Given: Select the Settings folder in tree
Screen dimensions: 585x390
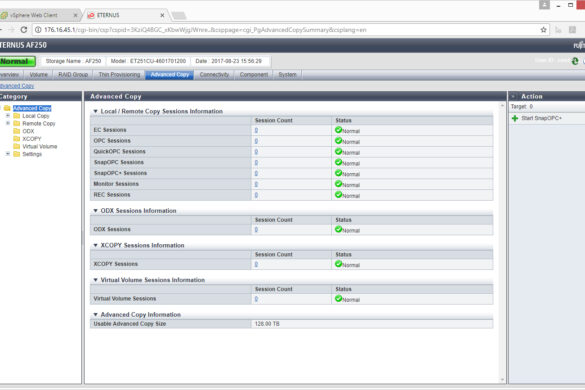Looking at the screenshot, I should pyautogui.click(x=32, y=154).
